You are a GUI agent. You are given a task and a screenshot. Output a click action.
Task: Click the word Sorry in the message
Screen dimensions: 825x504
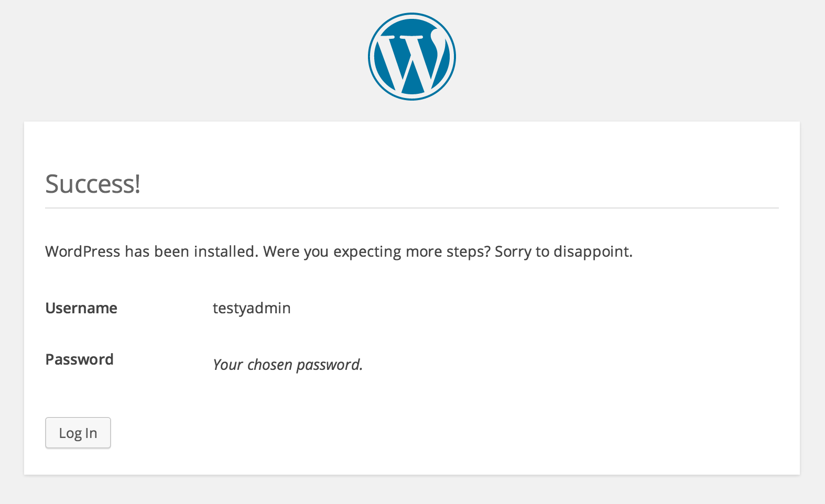[x=513, y=252]
